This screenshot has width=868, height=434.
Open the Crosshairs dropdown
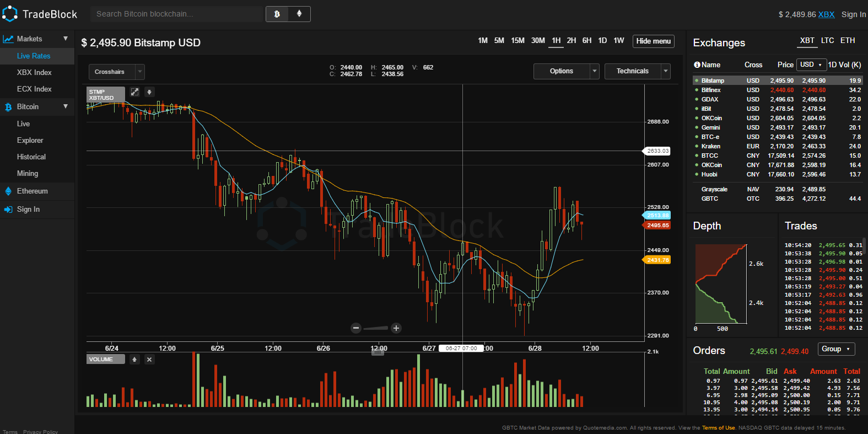click(x=116, y=72)
